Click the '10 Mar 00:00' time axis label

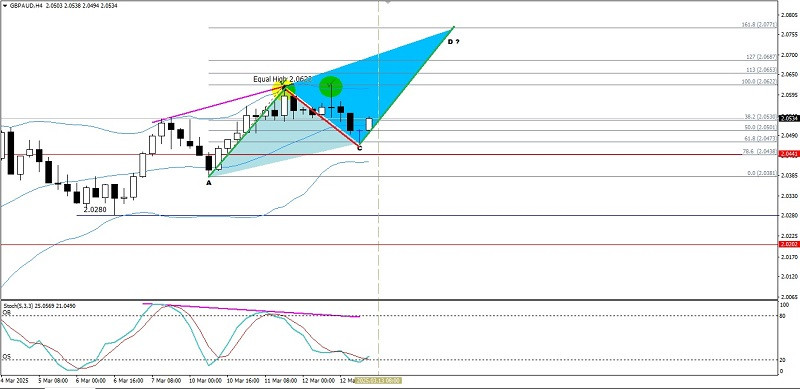click(x=205, y=380)
